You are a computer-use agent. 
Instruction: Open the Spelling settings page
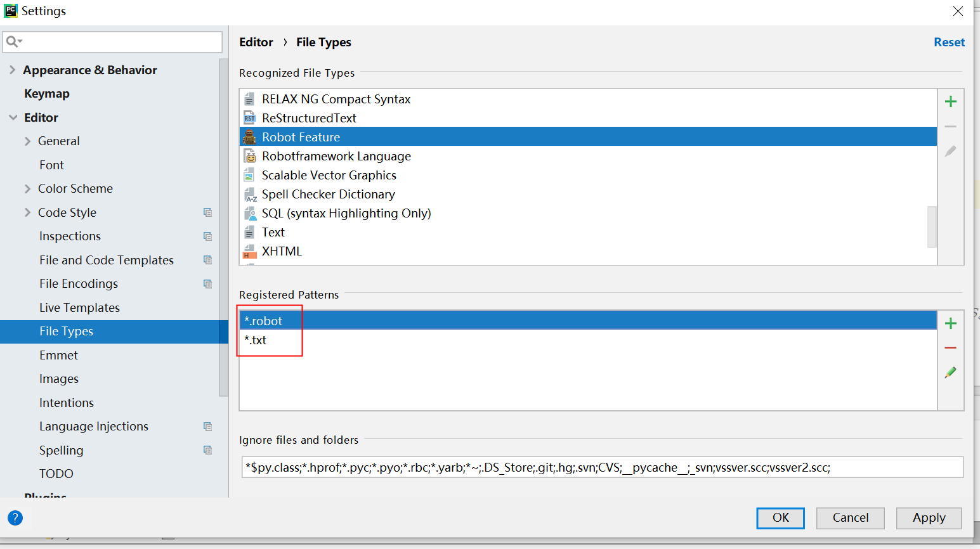pos(61,450)
